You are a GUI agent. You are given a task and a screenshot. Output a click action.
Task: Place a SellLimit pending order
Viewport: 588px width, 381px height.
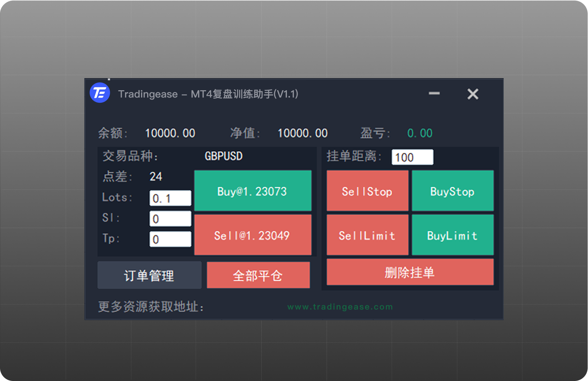(367, 235)
